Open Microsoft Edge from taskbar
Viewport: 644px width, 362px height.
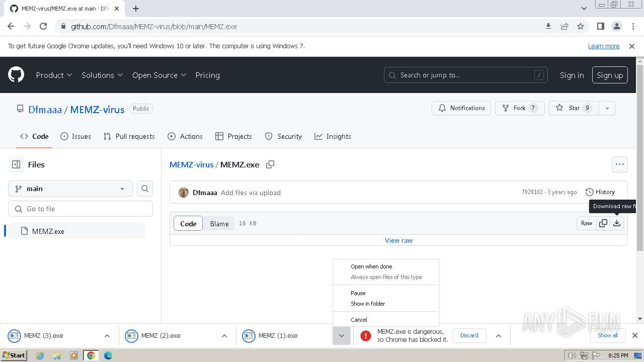click(108, 355)
